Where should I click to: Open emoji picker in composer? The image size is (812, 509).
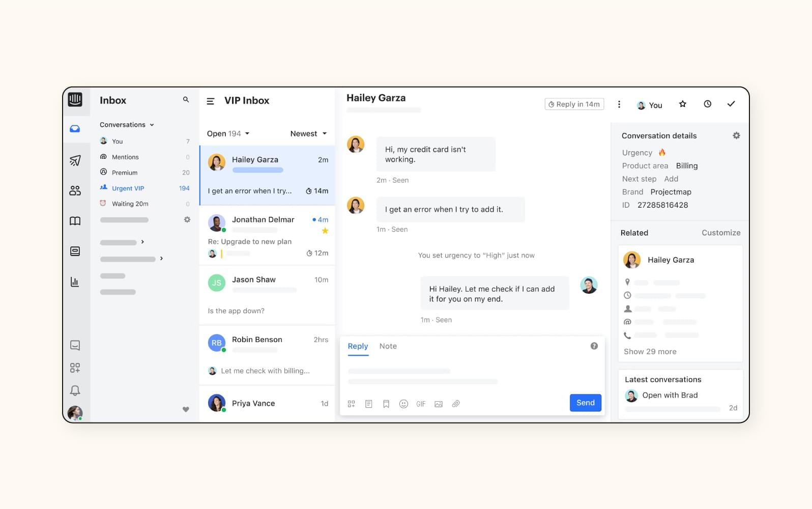[403, 404]
